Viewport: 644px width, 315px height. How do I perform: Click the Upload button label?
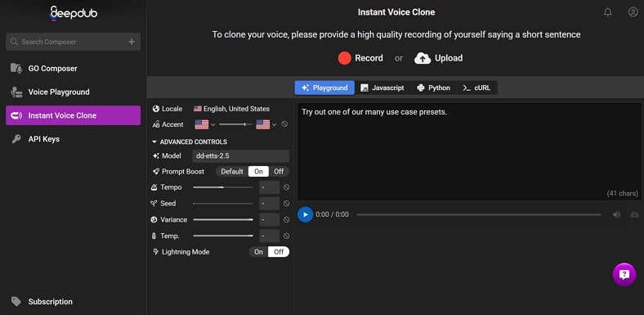coord(449,58)
